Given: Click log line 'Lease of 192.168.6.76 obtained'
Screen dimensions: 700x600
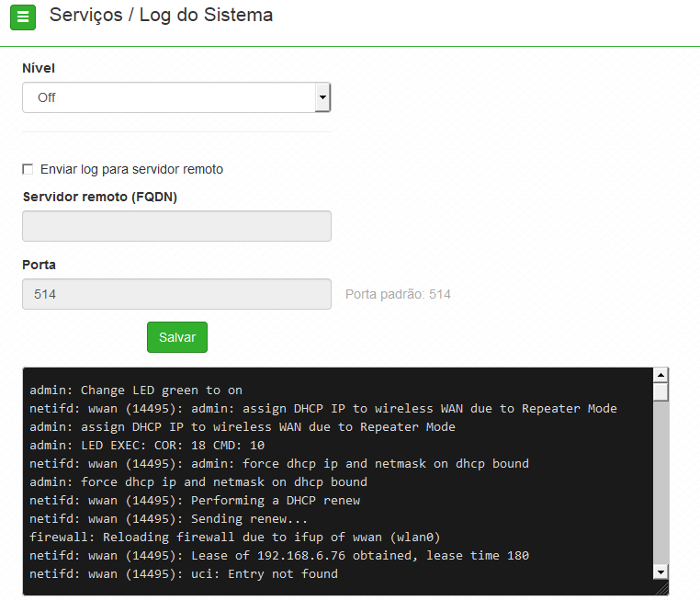Looking at the screenshot, I should point(279,555).
